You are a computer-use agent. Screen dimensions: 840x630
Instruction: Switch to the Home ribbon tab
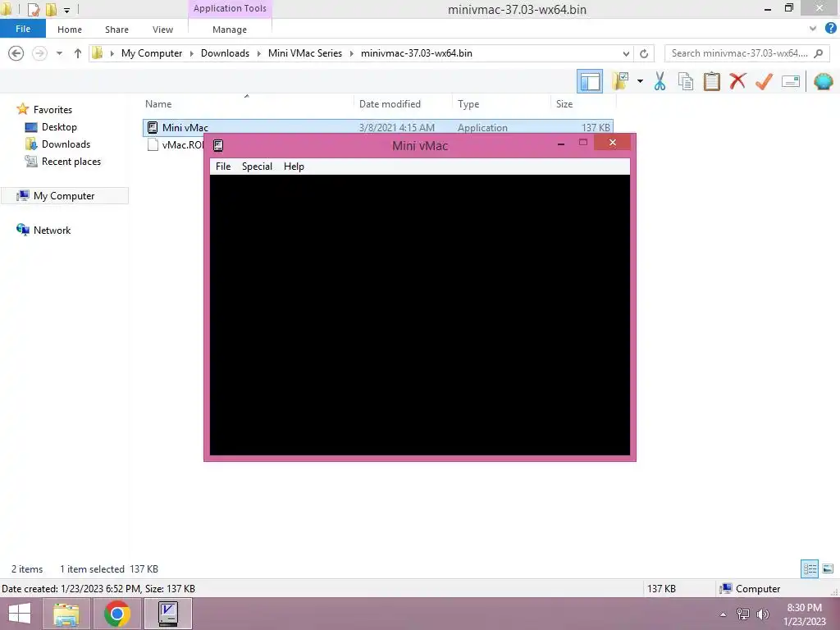[x=70, y=30]
